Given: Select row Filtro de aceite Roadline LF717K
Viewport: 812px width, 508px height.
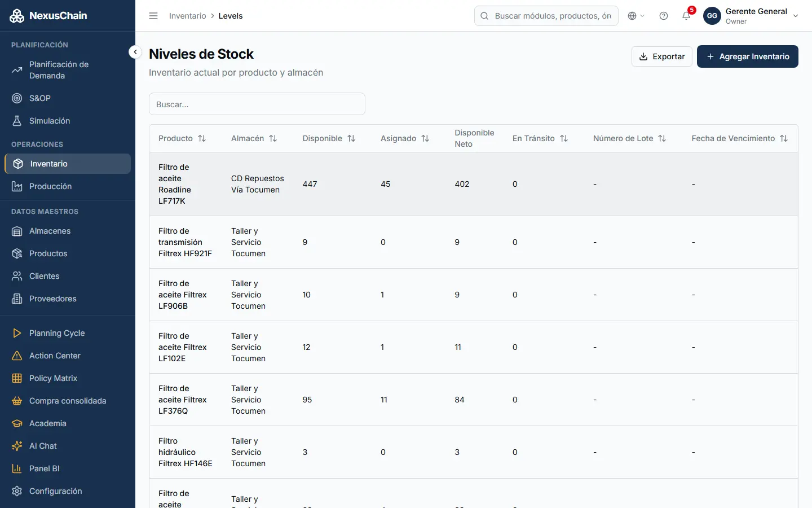Looking at the screenshot, I should [x=474, y=184].
